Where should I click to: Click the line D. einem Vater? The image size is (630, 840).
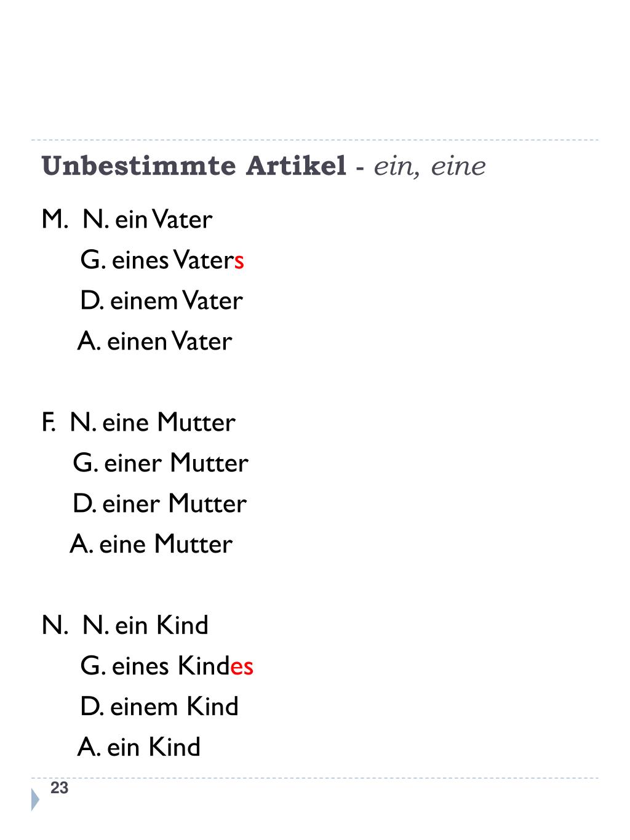162,300
